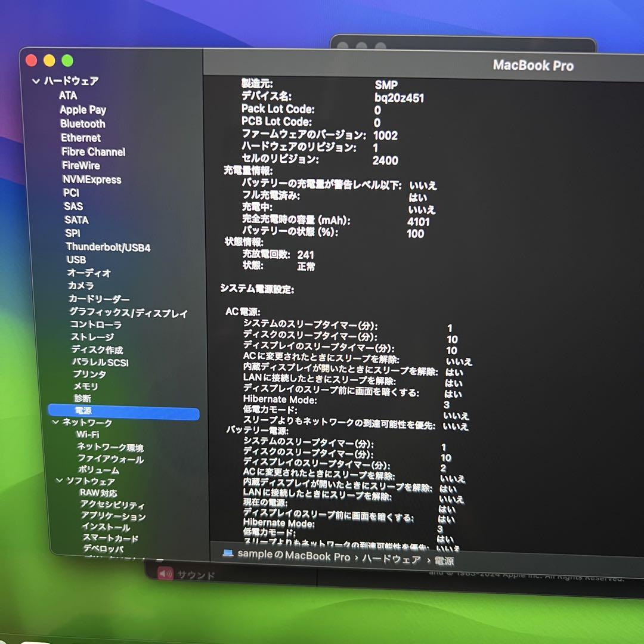The width and height of the screenshot is (644, 644).
Task: Select プリンタ entry
Action: (x=89, y=374)
